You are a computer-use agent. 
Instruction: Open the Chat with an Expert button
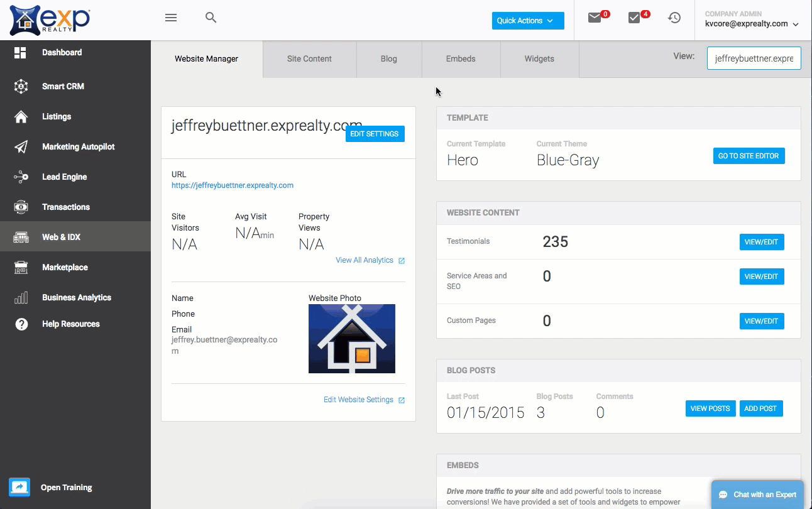[757, 495]
